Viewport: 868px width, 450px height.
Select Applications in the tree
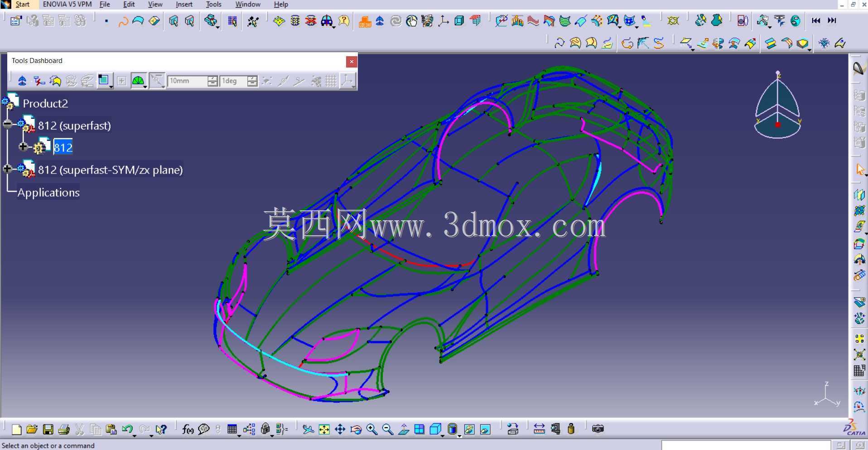tap(48, 192)
